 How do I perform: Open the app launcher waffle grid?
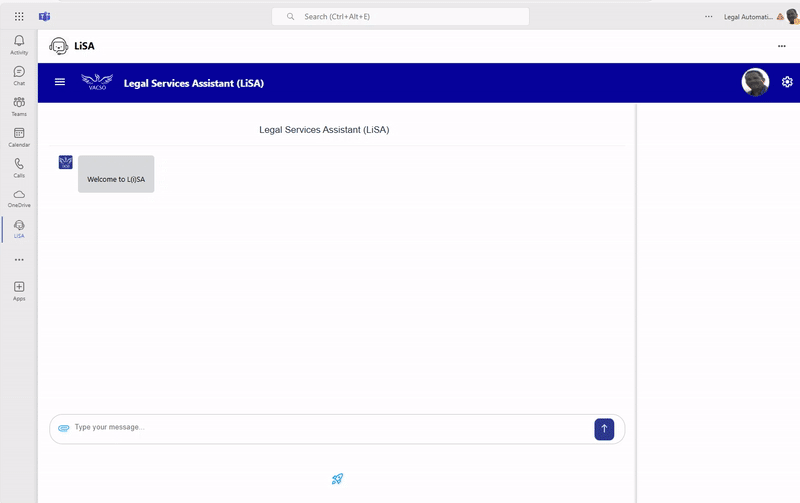[x=19, y=16]
